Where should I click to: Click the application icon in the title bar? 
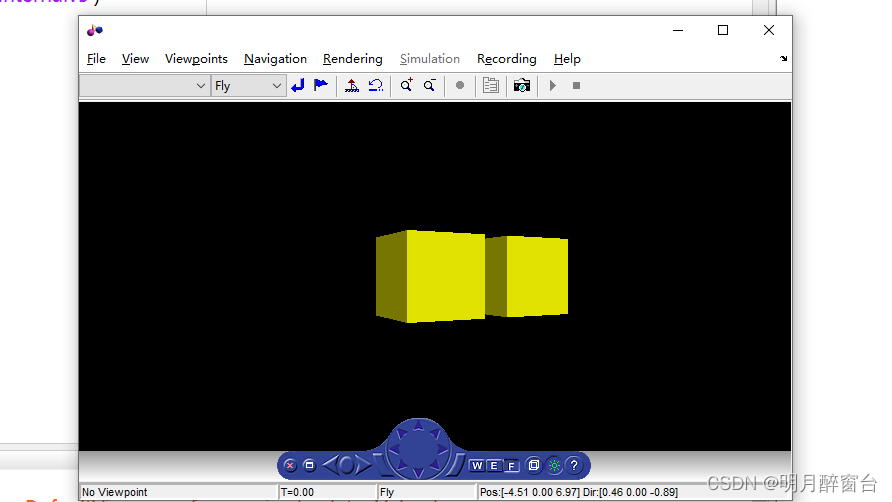[x=94, y=30]
